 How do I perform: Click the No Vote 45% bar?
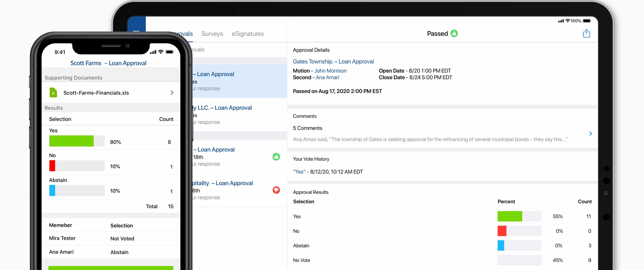(x=519, y=260)
